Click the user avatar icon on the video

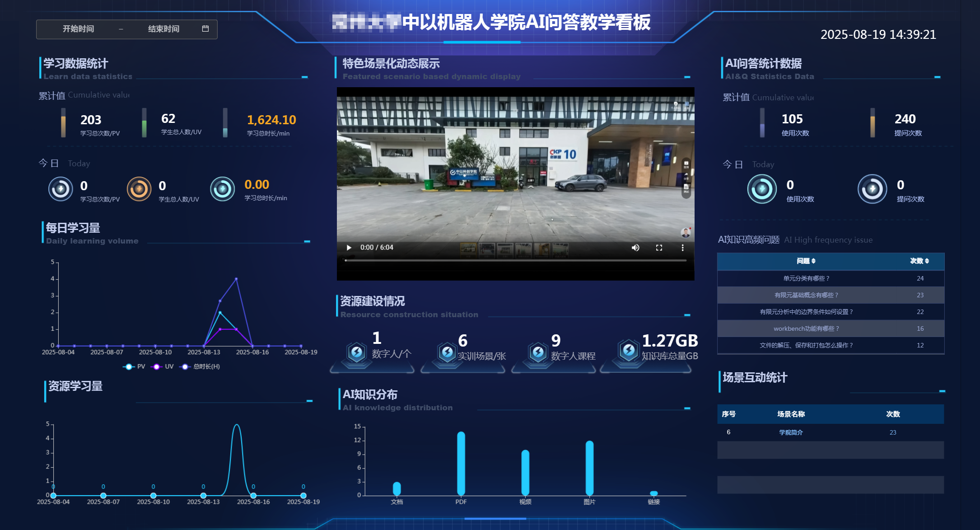coord(686,233)
